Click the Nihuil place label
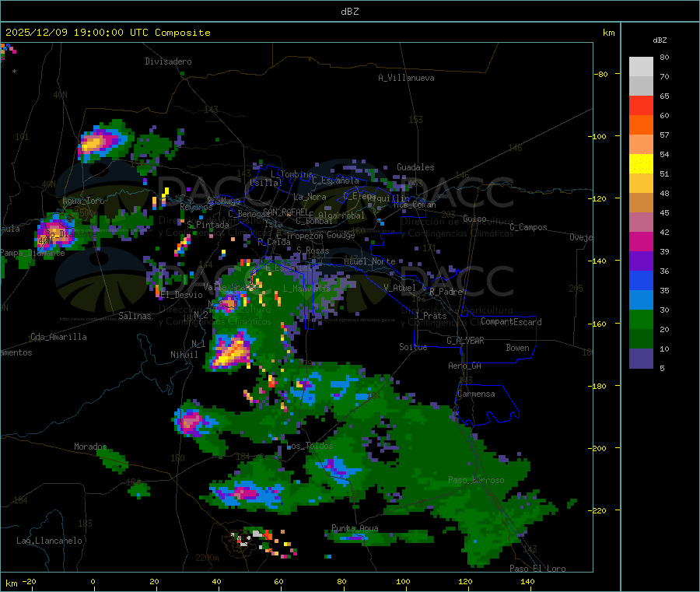 pos(184,355)
